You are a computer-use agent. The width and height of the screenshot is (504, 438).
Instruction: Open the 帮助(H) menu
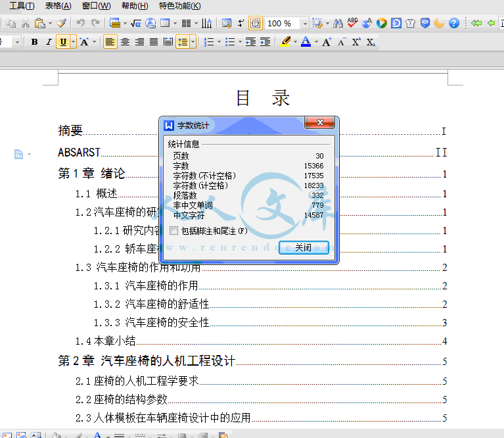click(135, 6)
